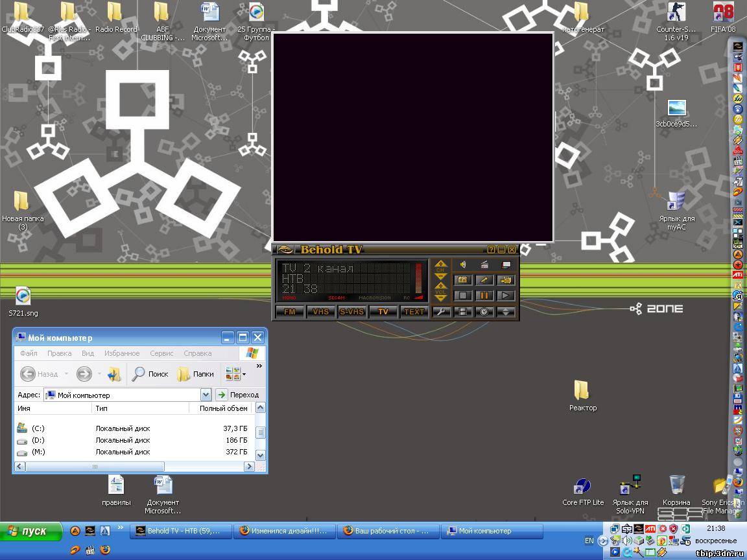The width and height of the screenshot is (747, 560).
Task: Click the Behold TV eye logo
Action: (285, 249)
